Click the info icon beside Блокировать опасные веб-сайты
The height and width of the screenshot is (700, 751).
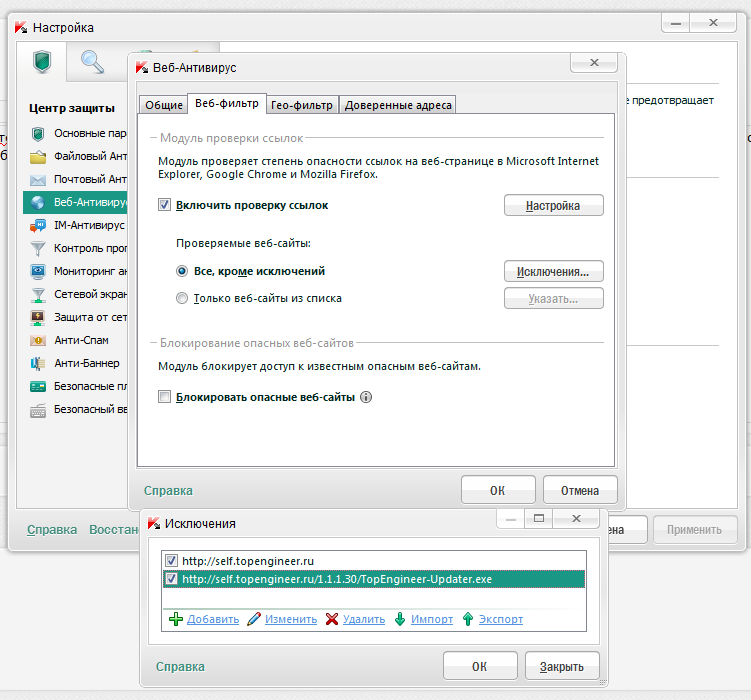(x=366, y=397)
